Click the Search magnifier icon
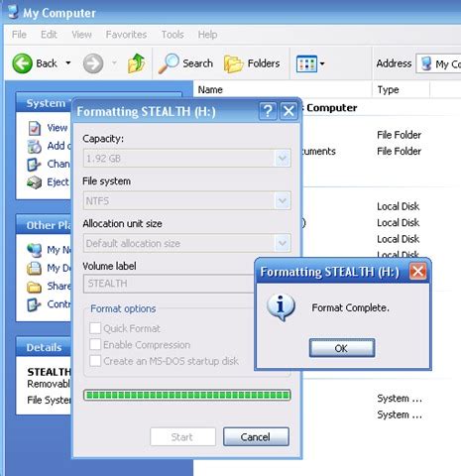This screenshot has height=476, width=461. click(169, 63)
